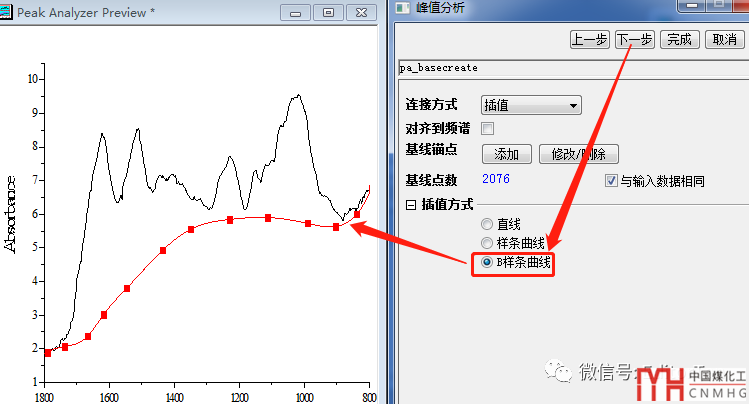Select the 直线 radio button
The height and width of the screenshot is (404, 749).
coord(487,224)
